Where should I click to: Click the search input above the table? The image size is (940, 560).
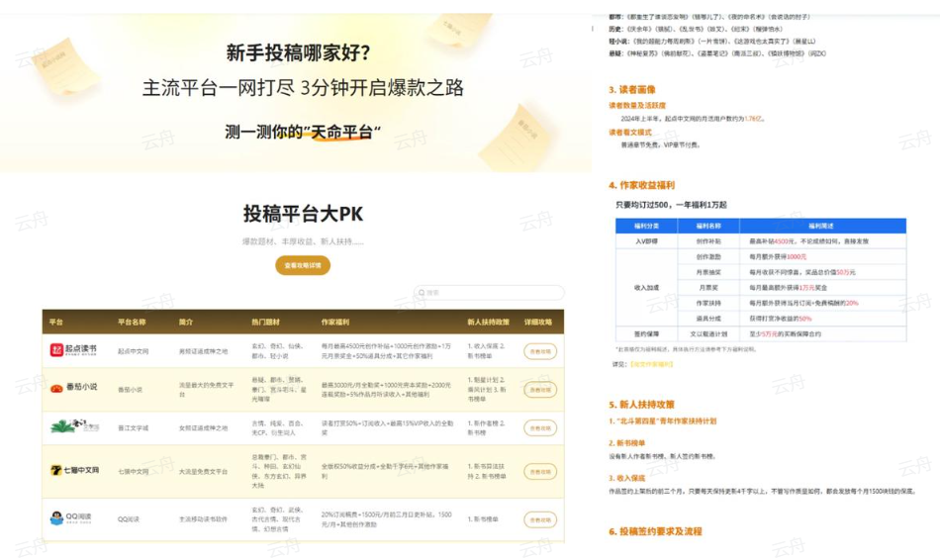coord(489,293)
